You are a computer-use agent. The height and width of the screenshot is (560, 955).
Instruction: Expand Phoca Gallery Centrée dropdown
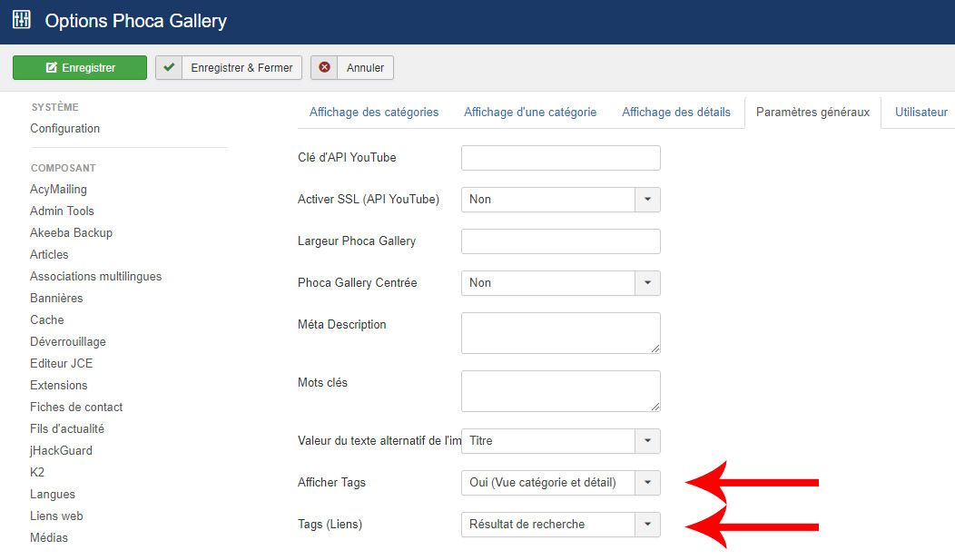(x=561, y=283)
